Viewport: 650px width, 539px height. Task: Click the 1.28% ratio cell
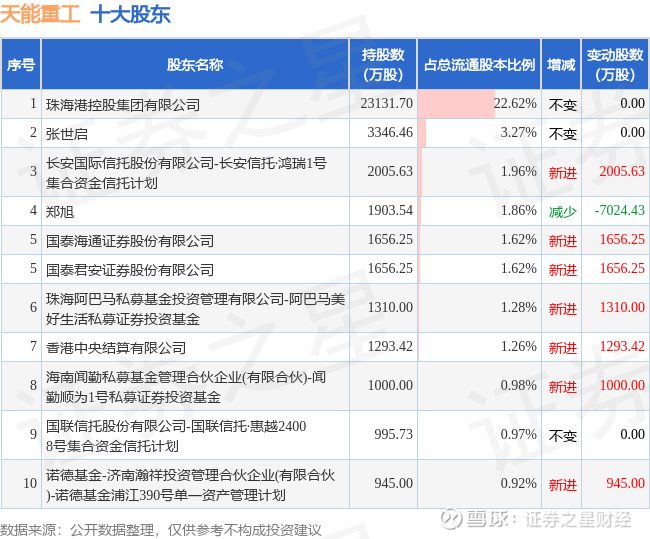479,308
